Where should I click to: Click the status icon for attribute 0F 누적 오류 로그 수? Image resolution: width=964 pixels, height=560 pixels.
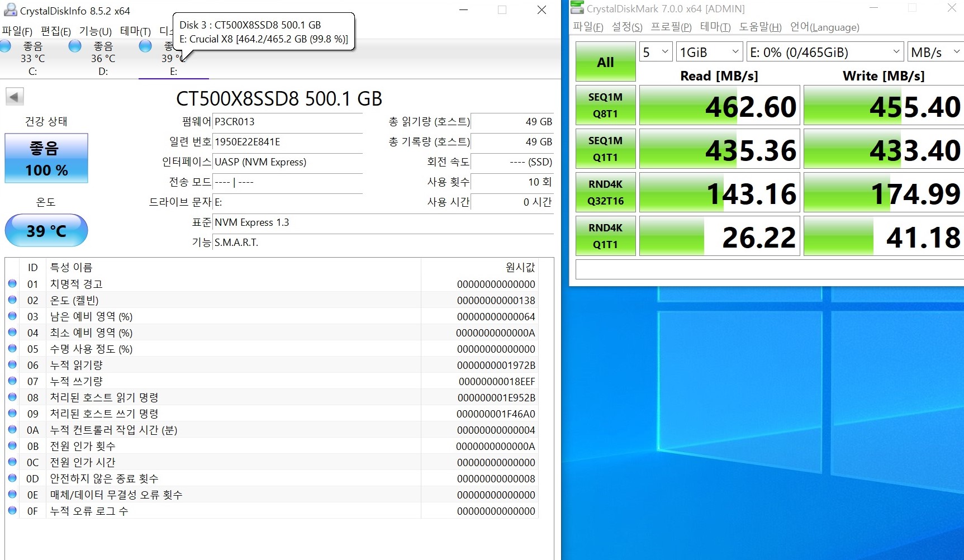[x=12, y=510]
